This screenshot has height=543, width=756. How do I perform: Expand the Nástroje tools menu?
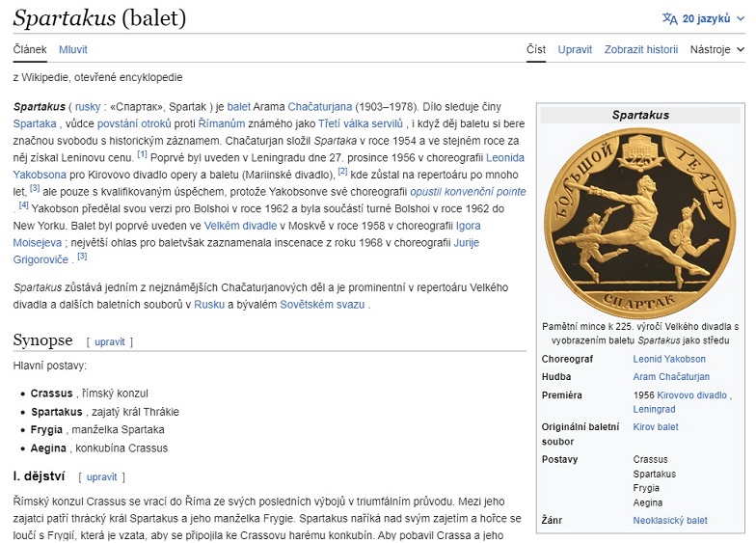point(717,49)
